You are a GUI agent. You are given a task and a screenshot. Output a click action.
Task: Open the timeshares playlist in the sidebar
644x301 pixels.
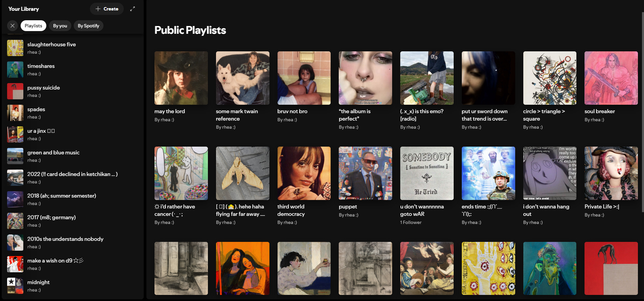point(73,70)
